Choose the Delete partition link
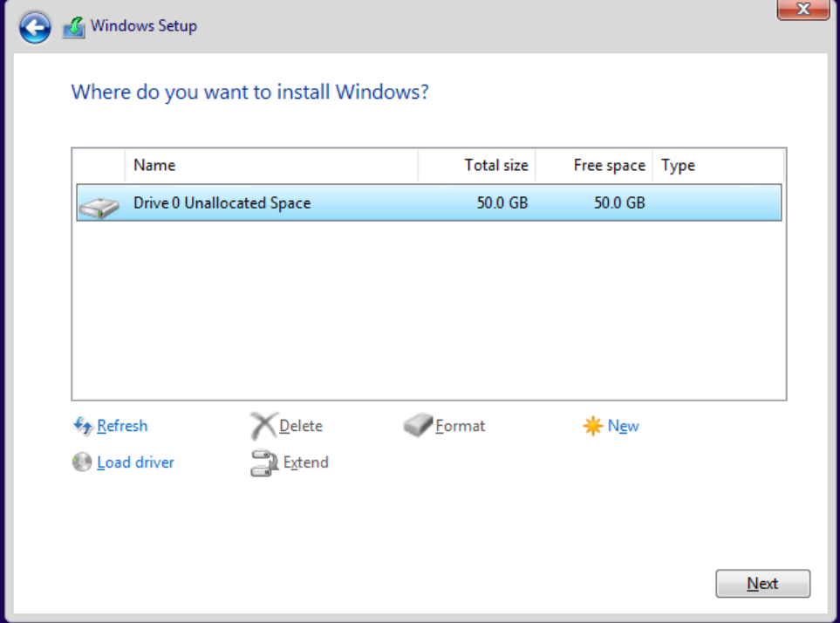Screen dimensions: 840x623 [x=301, y=426]
